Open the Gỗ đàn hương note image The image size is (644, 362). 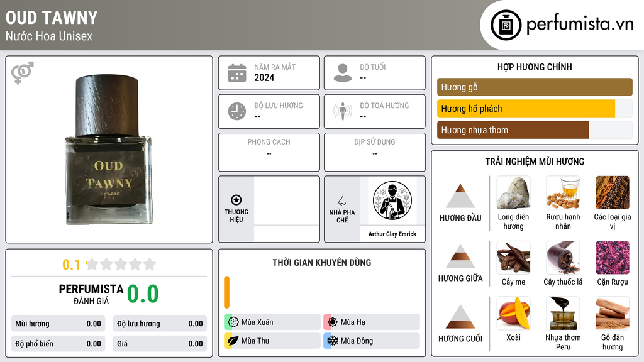click(613, 314)
